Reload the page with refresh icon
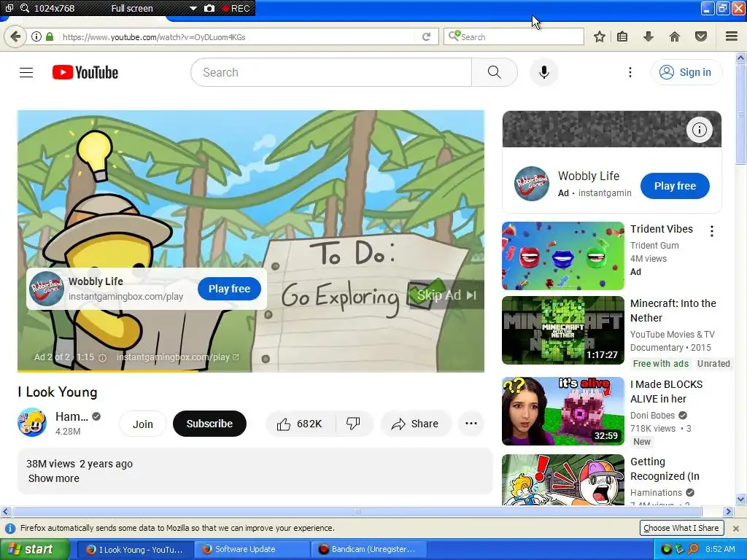The height and width of the screenshot is (560, 747). (426, 36)
